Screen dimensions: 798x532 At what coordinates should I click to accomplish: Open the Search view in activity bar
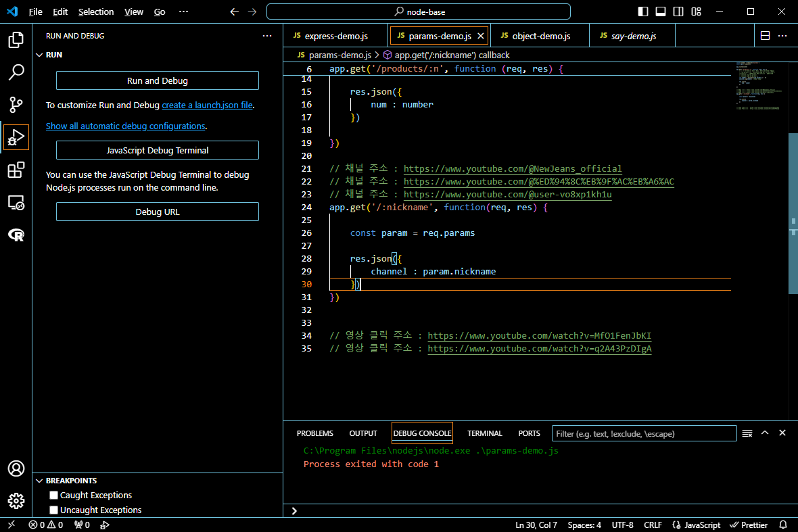coord(16,72)
